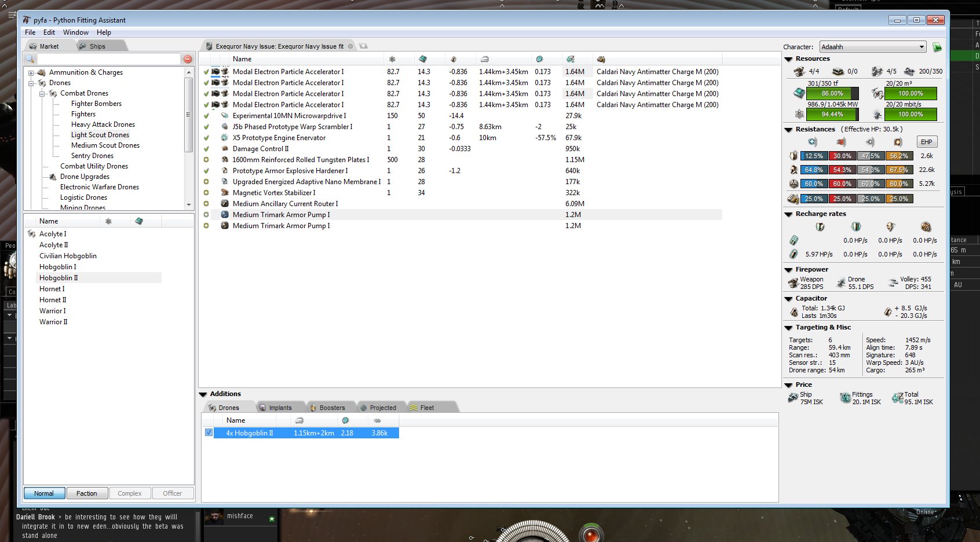
Task: Click the damage pattern icon on 25.0% row
Action: click(793, 199)
